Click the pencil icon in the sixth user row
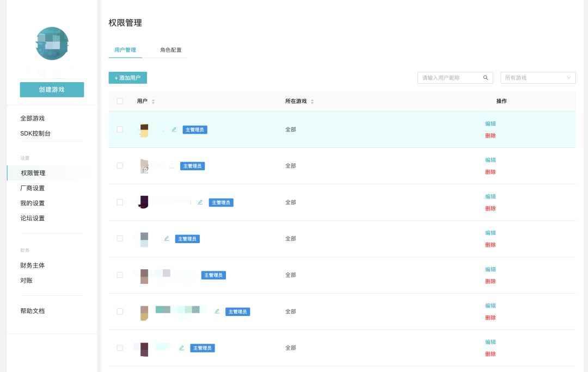Image resolution: width=588 pixels, height=372 pixels. click(x=217, y=312)
